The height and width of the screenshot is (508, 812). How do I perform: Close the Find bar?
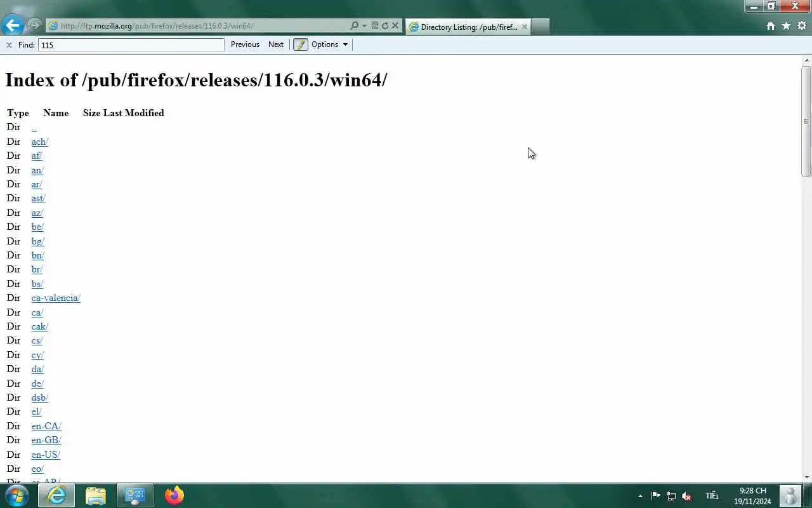pos(9,45)
